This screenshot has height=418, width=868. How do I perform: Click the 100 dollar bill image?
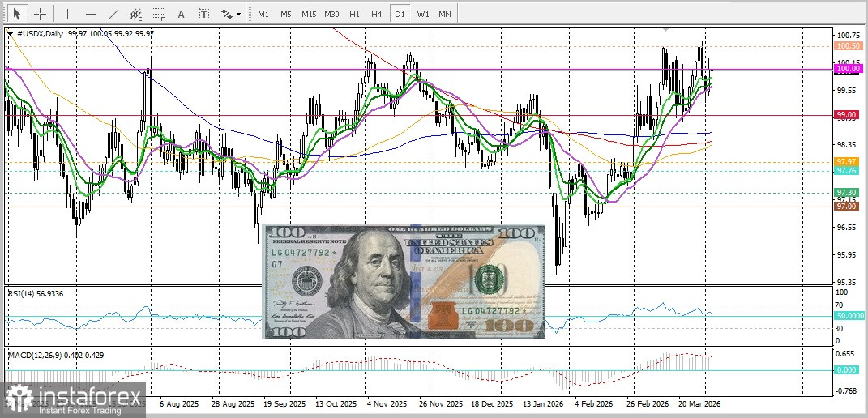click(x=404, y=281)
